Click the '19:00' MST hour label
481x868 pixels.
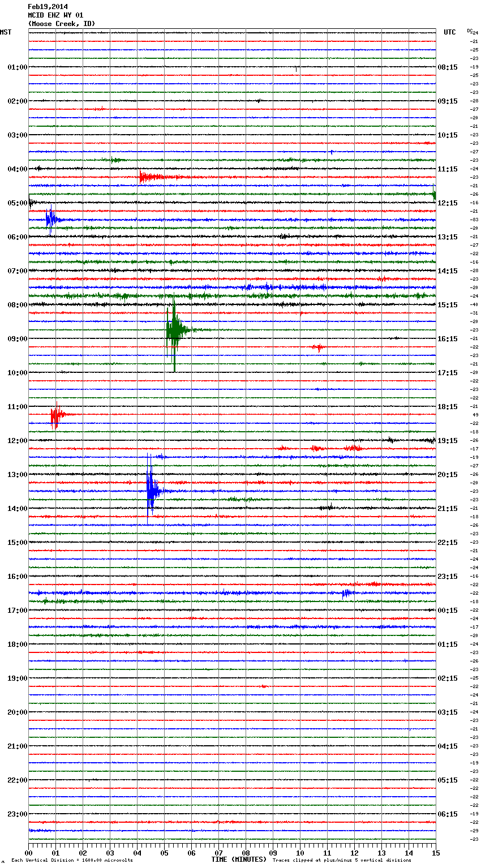pyautogui.click(x=18, y=678)
